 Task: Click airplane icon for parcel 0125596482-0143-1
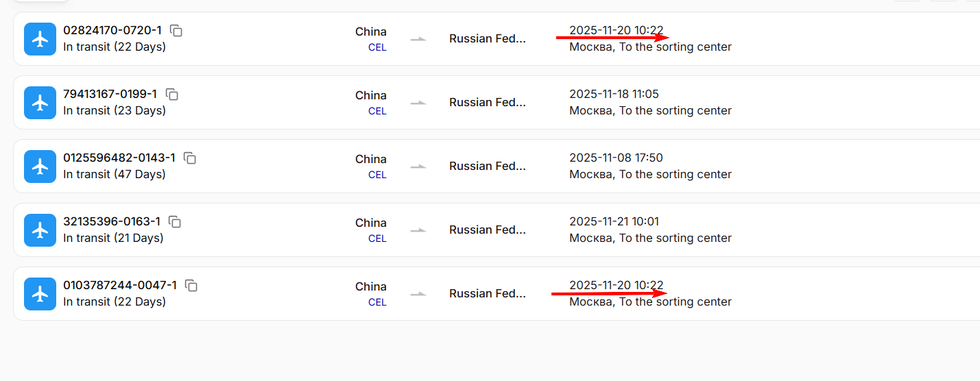40,167
